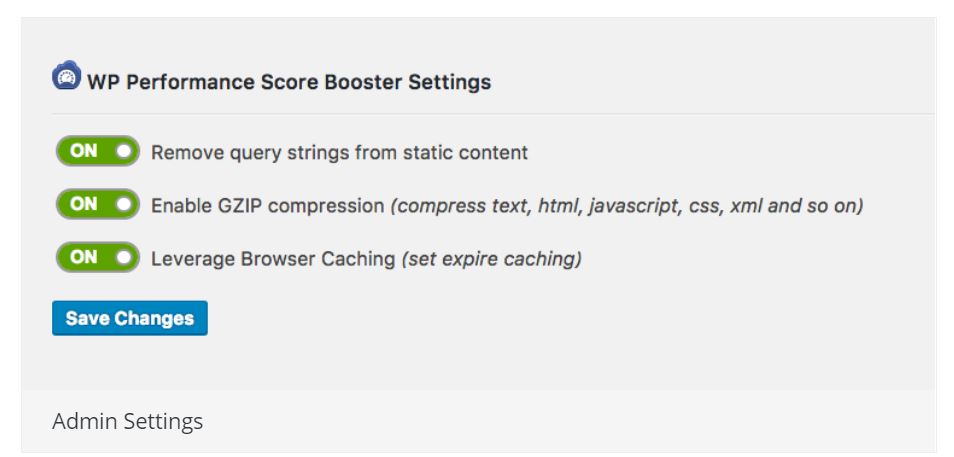This screenshot has width=954, height=457.
Task: Click the italic 'compress text, html, javascript' note
Action: [x=536, y=206]
